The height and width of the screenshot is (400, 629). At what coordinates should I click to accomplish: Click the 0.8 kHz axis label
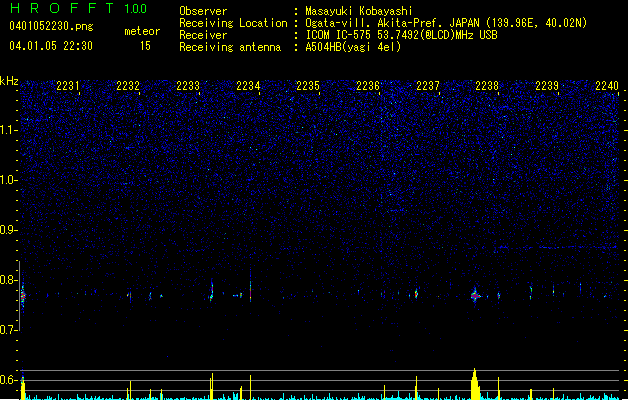8,280
